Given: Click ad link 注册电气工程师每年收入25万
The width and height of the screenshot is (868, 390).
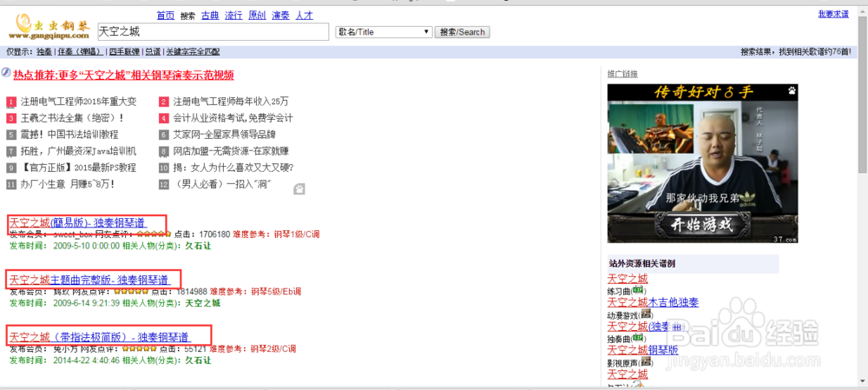Looking at the screenshot, I should click(x=231, y=102).
